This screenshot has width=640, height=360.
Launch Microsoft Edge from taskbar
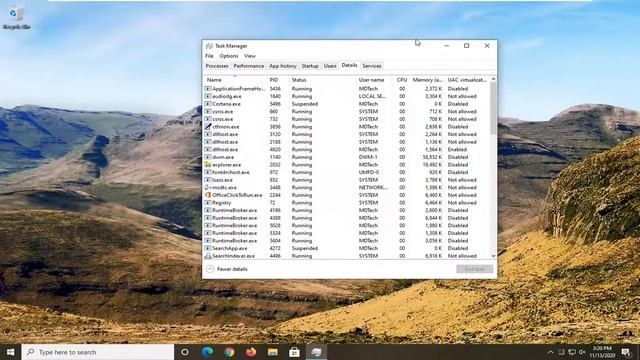point(207,352)
